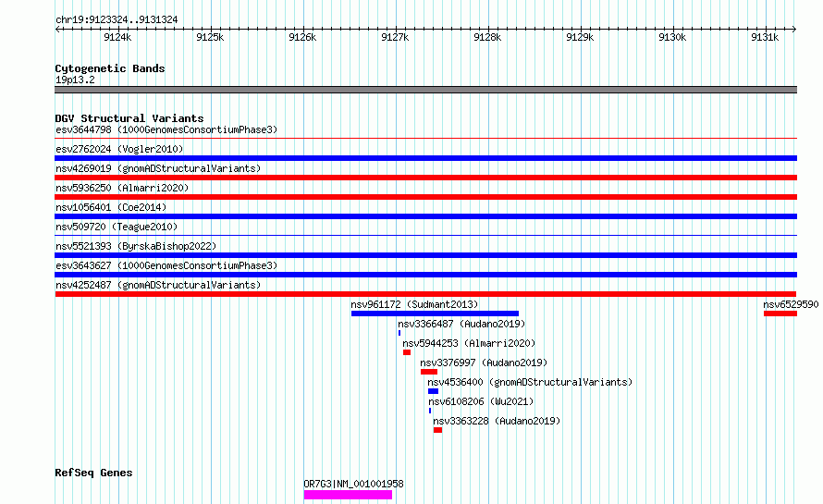Click the 9131k ruler tick
The height and width of the screenshot is (504, 823).
point(765,37)
